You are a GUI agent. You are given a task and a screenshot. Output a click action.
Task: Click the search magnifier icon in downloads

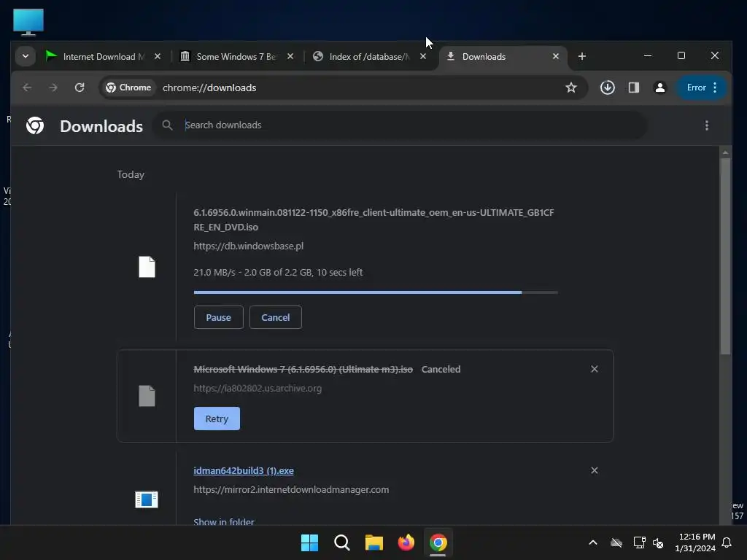coord(167,125)
